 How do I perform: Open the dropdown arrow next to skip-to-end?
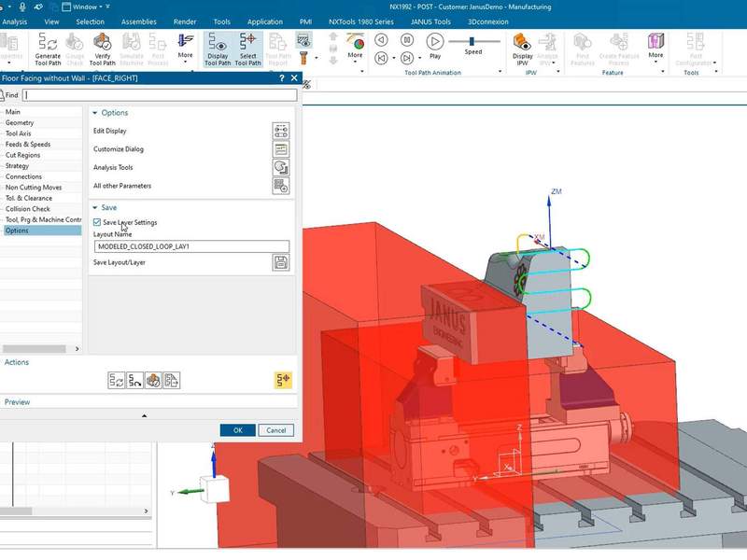(x=419, y=58)
